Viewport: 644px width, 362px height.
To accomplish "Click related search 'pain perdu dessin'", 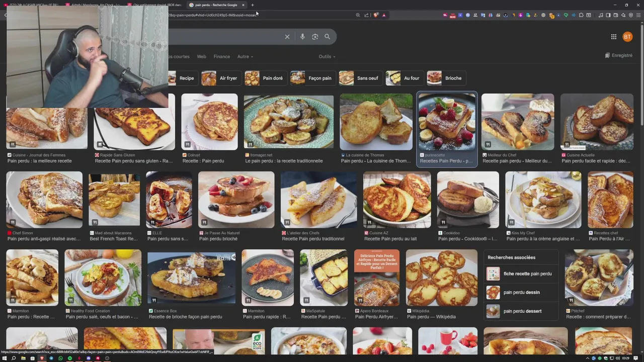I will click(x=521, y=292).
